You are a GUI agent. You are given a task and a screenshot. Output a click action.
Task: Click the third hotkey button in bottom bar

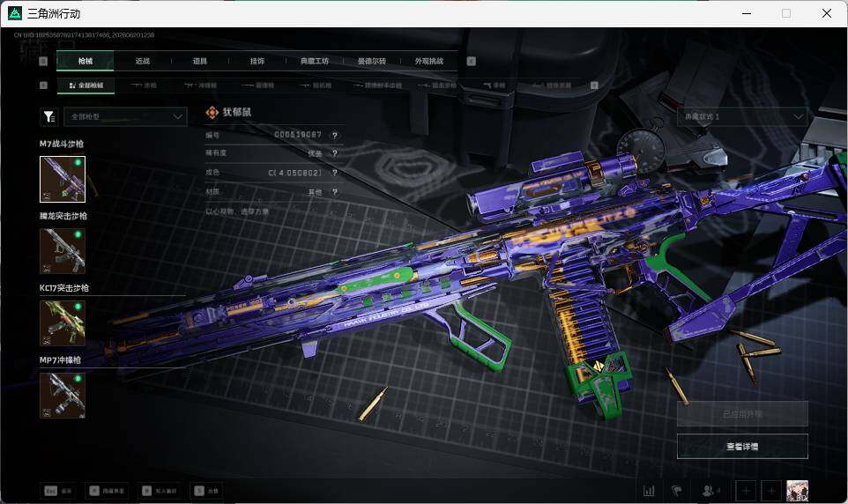pyautogui.click(x=159, y=491)
